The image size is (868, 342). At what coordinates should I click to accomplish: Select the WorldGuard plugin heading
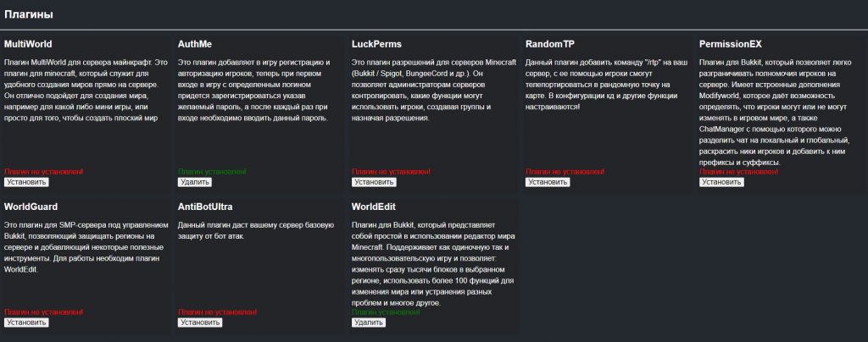(x=31, y=207)
